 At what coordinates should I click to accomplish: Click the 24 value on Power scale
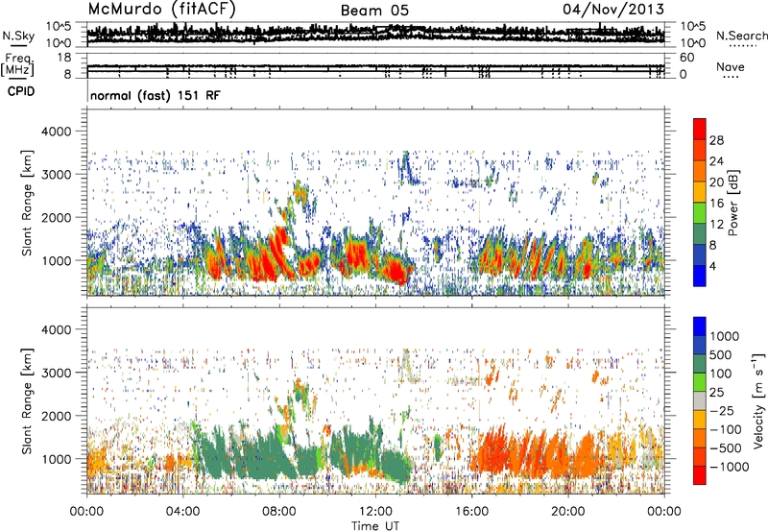(x=716, y=161)
